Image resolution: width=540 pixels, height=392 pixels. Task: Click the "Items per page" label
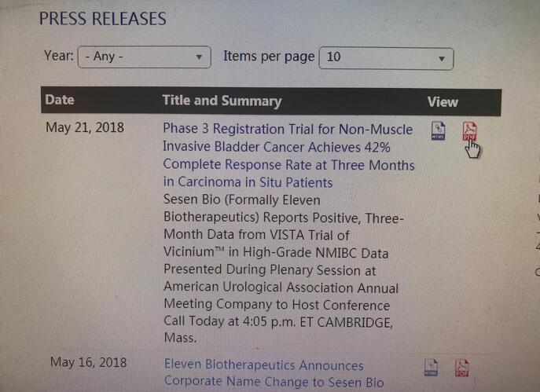(269, 57)
